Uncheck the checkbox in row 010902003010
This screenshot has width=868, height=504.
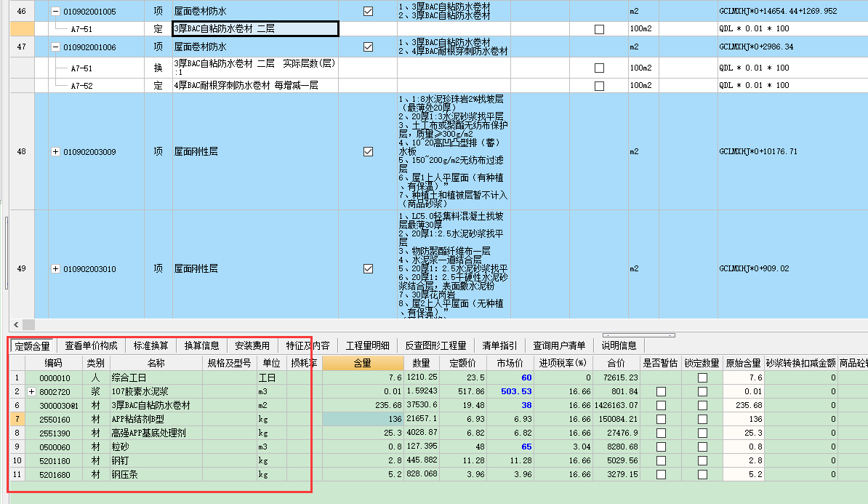(x=368, y=268)
